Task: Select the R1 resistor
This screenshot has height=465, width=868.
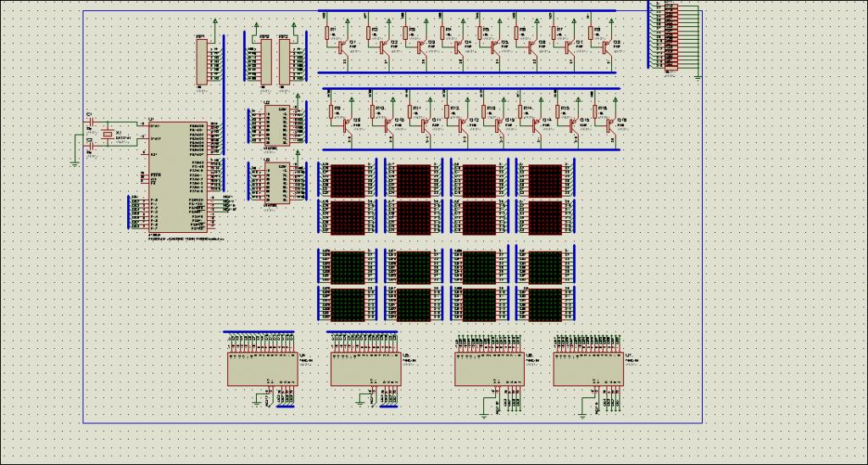Action: tap(328, 33)
